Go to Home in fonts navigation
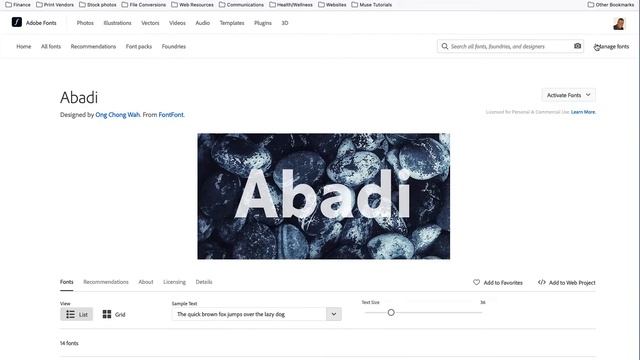 pos(24,47)
